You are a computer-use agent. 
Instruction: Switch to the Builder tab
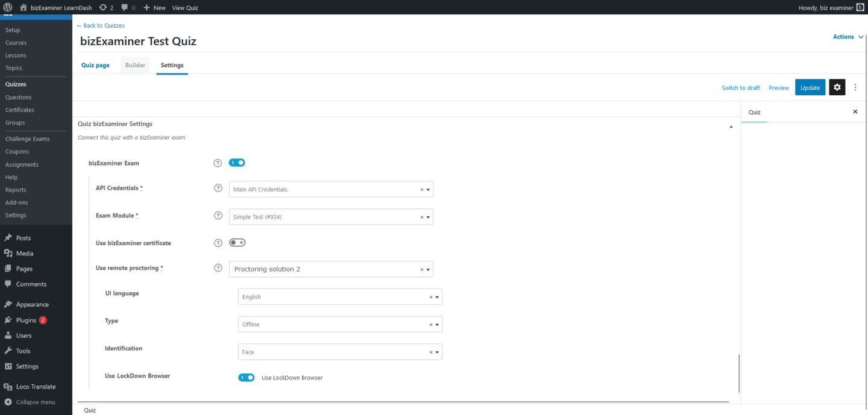click(135, 65)
